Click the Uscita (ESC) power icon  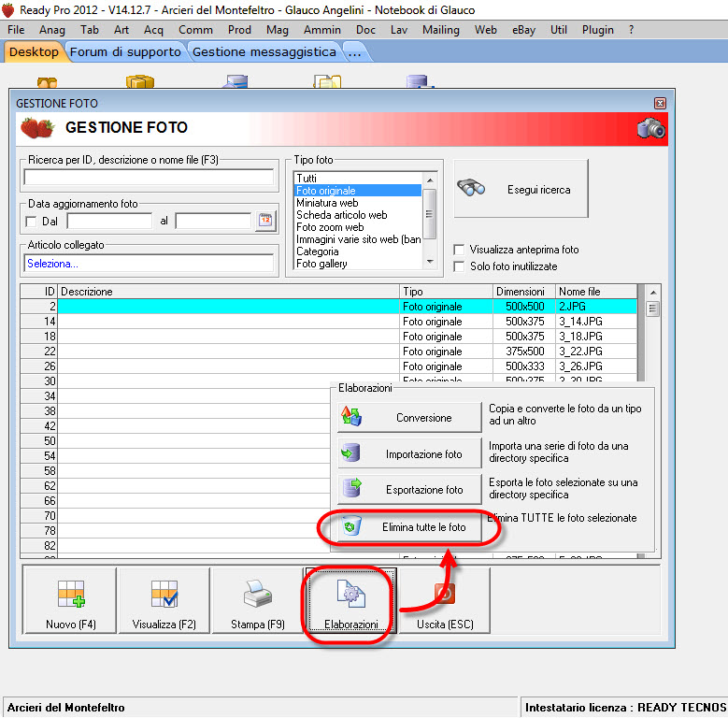[444, 593]
